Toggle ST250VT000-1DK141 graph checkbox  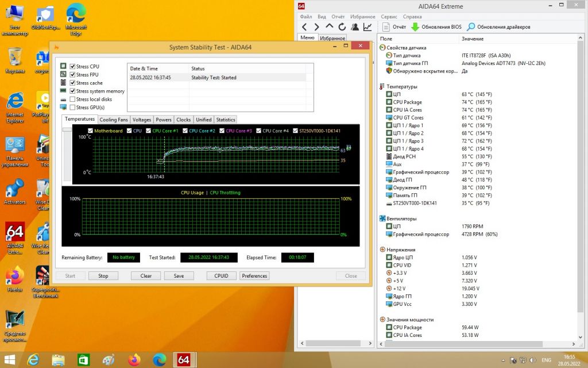[x=296, y=131]
